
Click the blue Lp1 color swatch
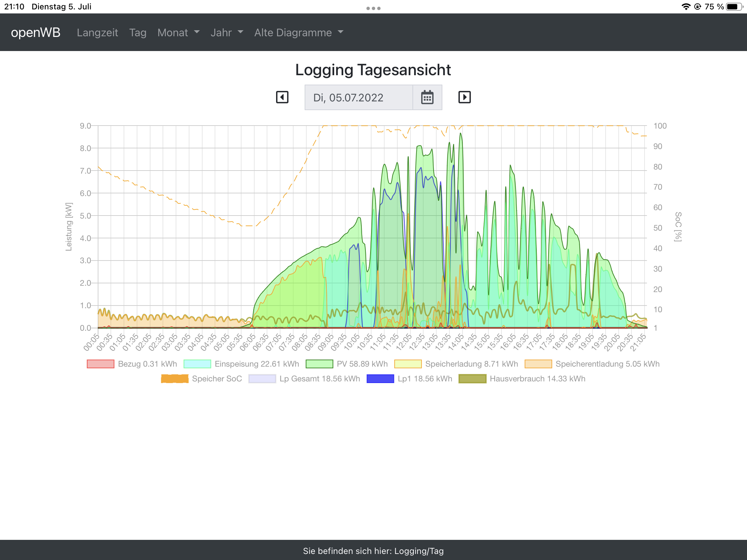(x=380, y=379)
